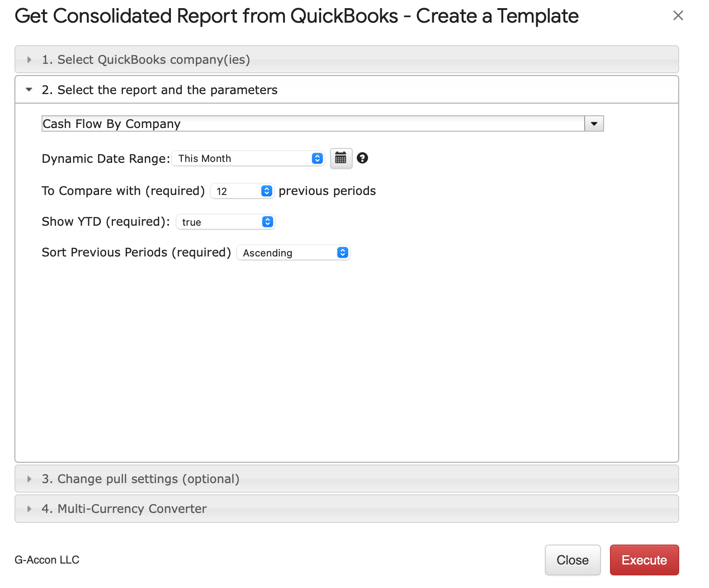The width and height of the screenshot is (709, 588).
Task: Collapse section 2 Select the report and parameters
Action: [347, 90]
